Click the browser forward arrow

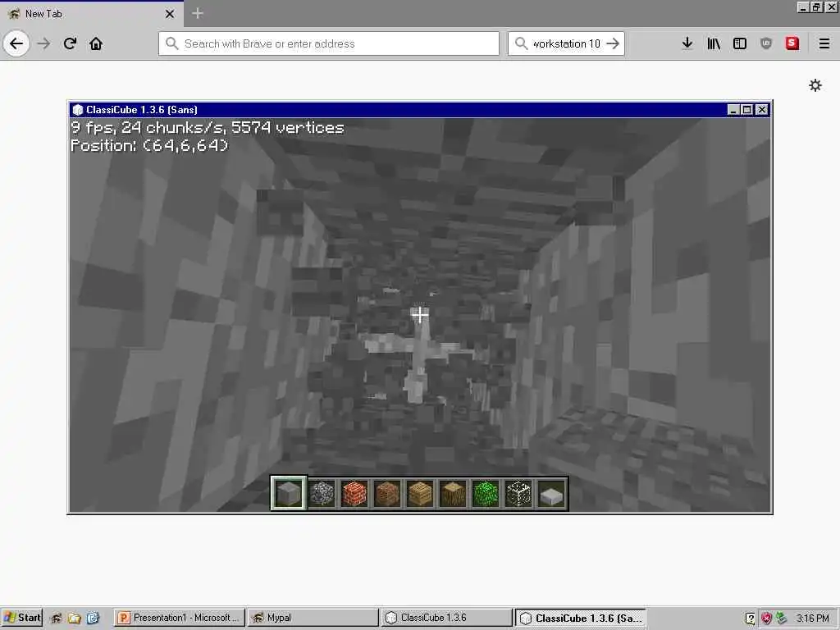(x=43, y=43)
